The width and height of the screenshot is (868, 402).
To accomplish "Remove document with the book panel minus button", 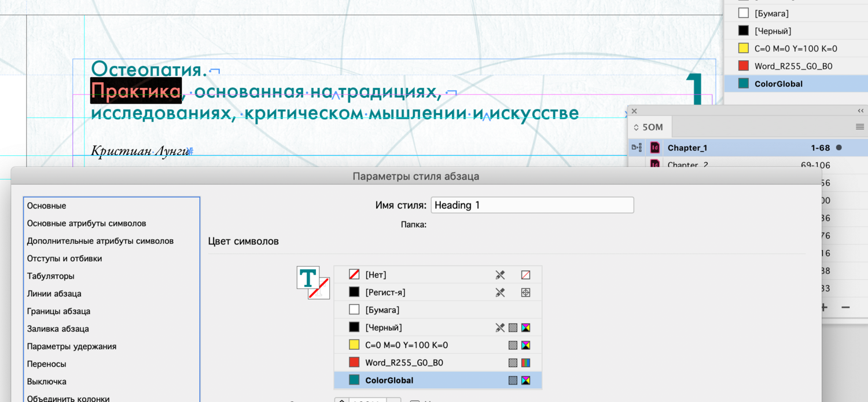I will point(845,307).
